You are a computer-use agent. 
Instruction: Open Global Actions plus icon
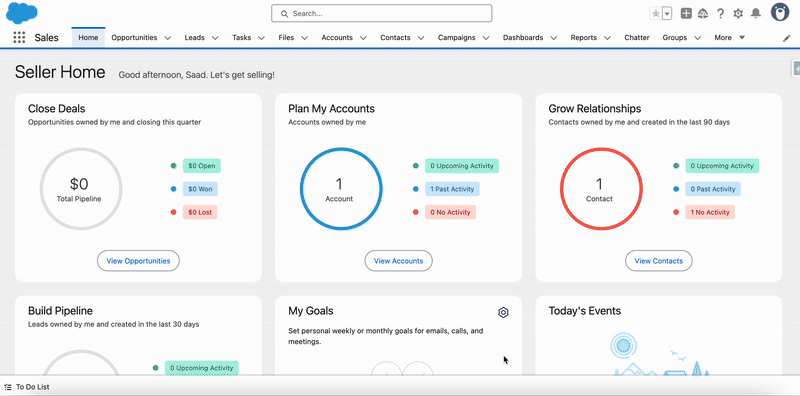pyautogui.click(x=686, y=13)
